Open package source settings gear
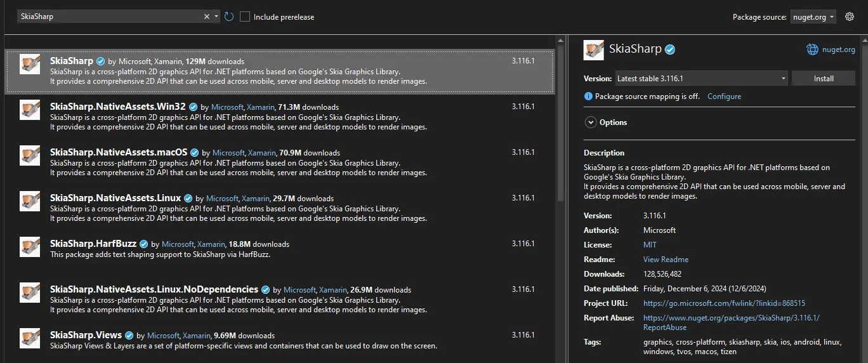The width and height of the screenshot is (868, 363). pyautogui.click(x=850, y=17)
